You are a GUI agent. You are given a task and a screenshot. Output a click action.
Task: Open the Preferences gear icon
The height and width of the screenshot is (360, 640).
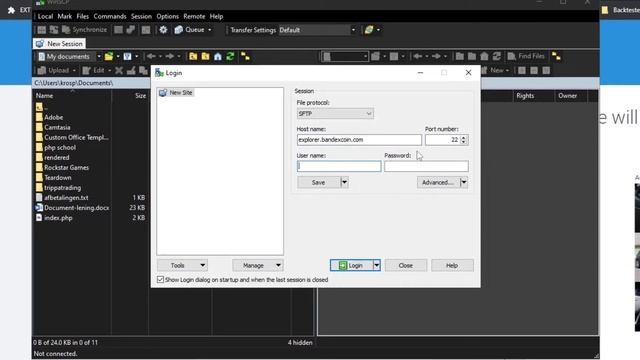click(x=163, y=30)
